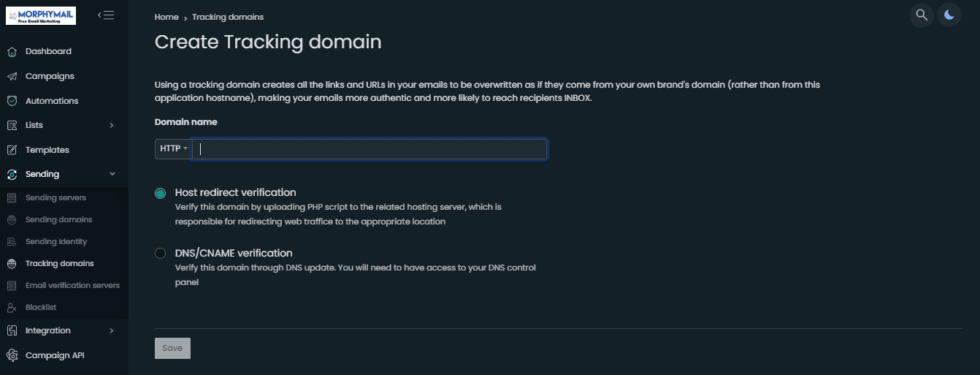Expand the Lists submenu chevron
Image resolution: width=980 pixels, height=375 pixels.
click(112, 126)
